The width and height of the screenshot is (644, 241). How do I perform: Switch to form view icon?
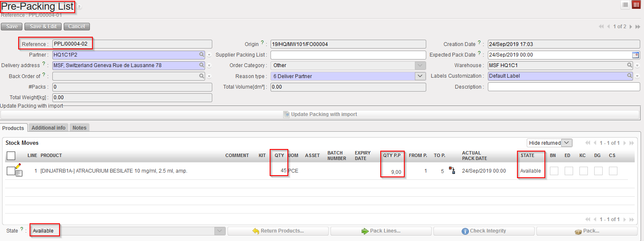636,5
